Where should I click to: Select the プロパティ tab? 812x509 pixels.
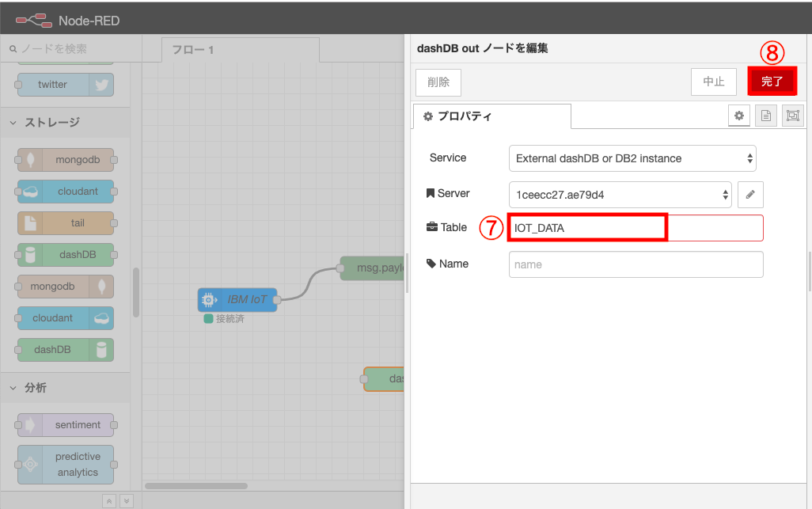[492, 116]
